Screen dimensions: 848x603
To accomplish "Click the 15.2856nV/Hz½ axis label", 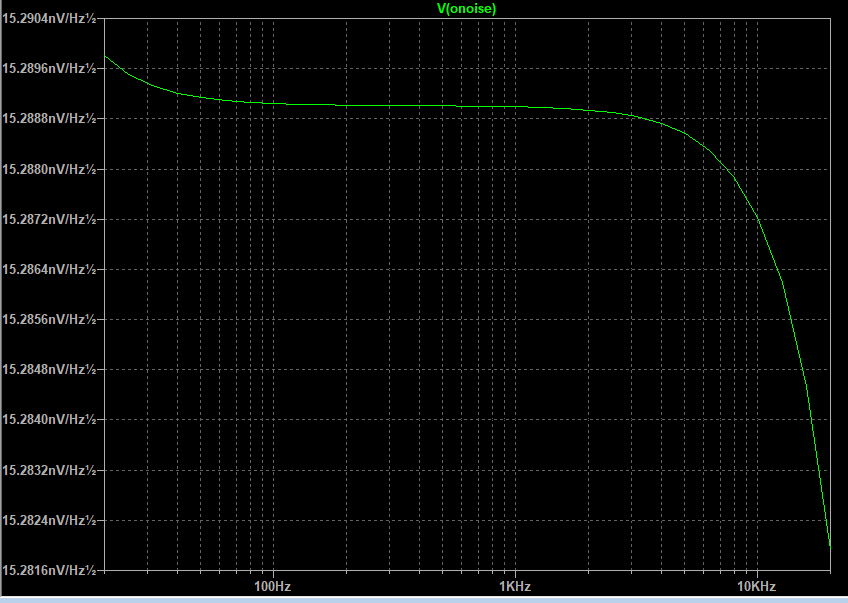I will [49, 319].
